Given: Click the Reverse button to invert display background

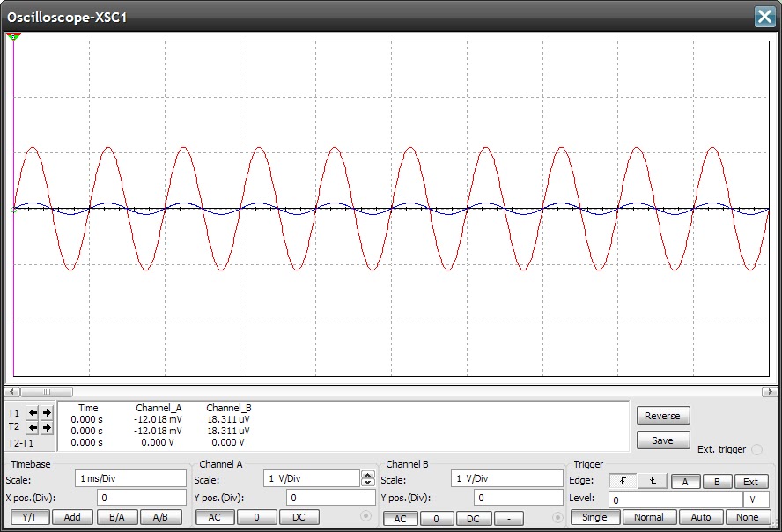Looking at the screenshot, I should [x=662, y=415].
